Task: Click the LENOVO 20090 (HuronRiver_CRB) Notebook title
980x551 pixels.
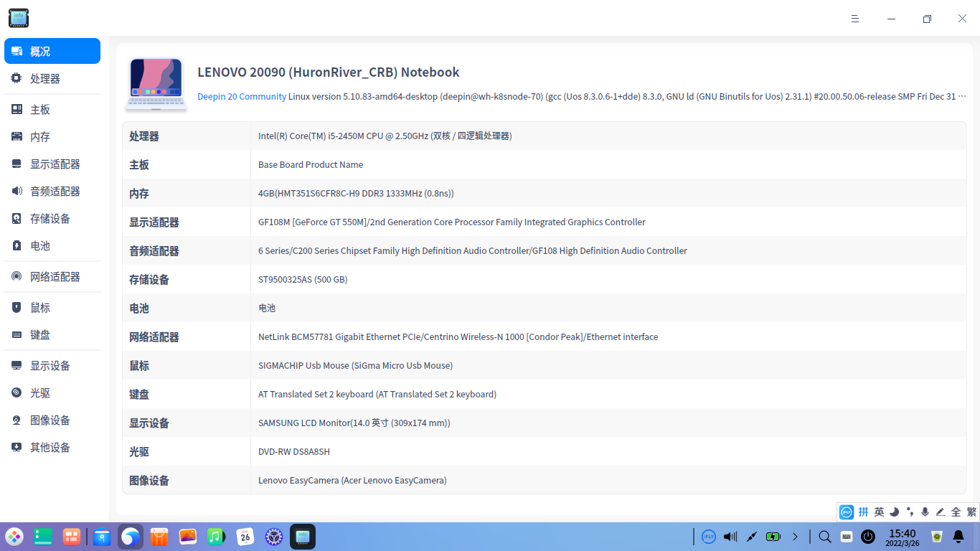Action: 329,72
